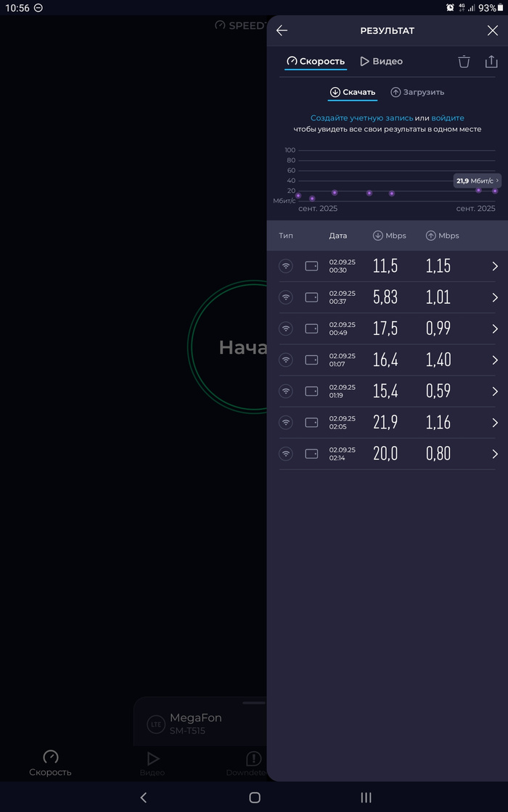This screenshot has height=812, width=508.
Task: Select the Загрузить upload toggle
Action: click(x=417, y=92)
